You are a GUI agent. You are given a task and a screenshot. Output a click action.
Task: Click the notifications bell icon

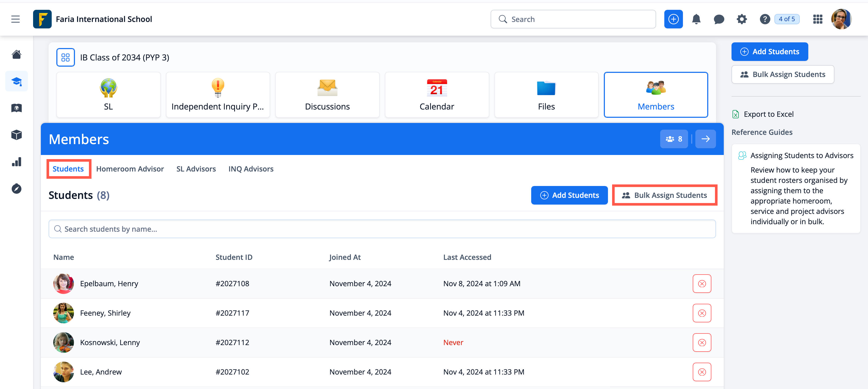pyautogui.click(x=696, y=19)
